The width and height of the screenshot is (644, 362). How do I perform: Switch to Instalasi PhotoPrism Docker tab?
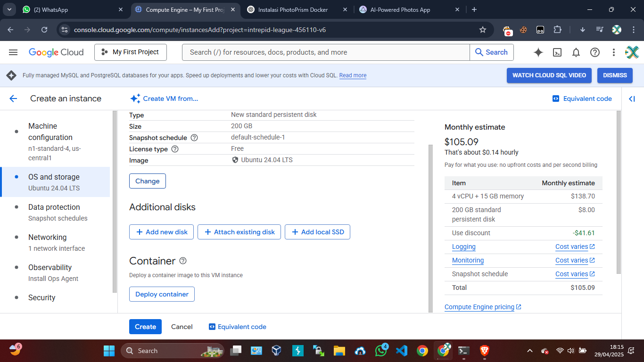pos(298,9)
